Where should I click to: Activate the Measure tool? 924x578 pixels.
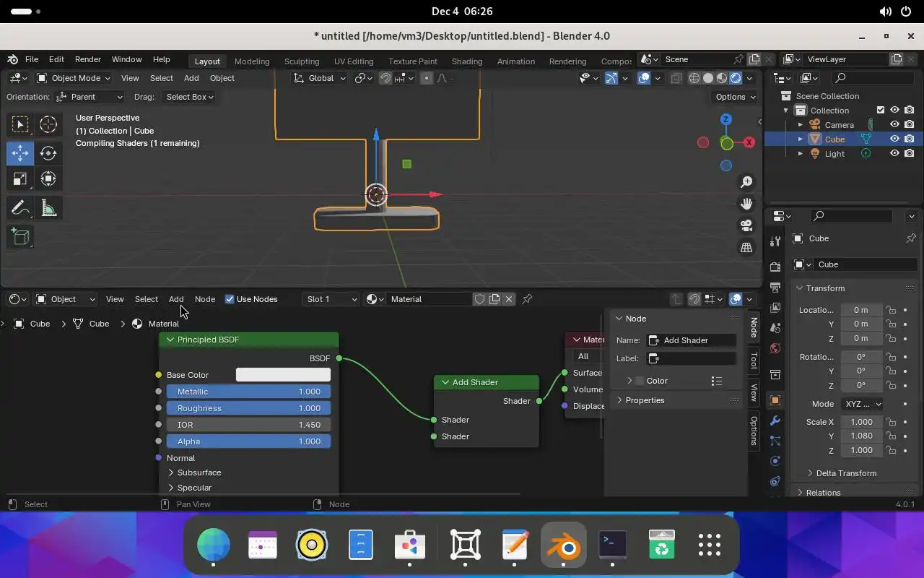coord(48,209)
